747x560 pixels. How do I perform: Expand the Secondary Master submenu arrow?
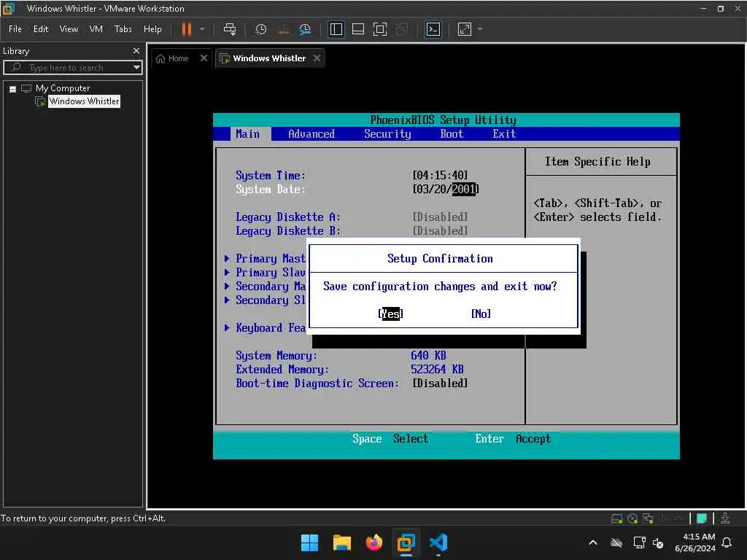point(228,286)
